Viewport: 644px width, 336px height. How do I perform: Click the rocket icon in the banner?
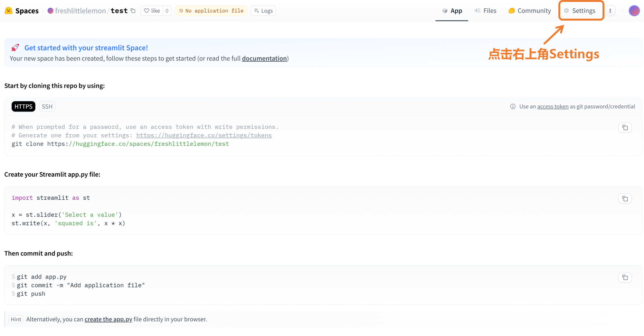tap(15, 48)
